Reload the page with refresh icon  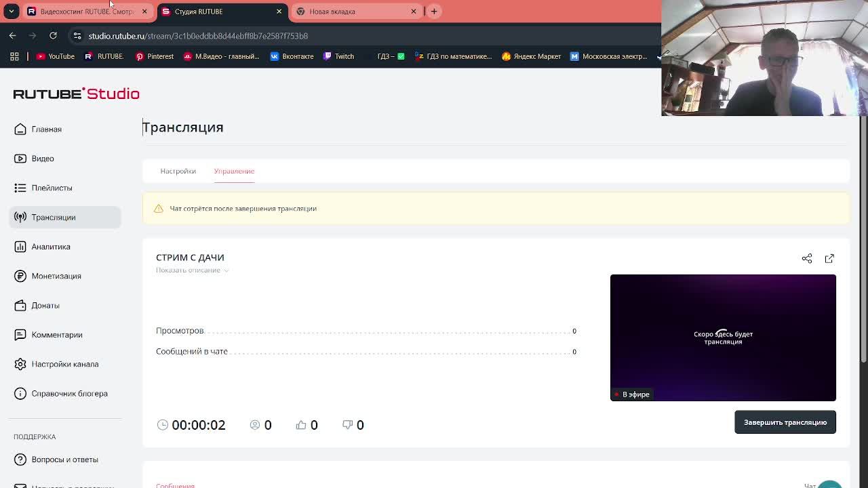pyautogui.click(x=53, y=35)
